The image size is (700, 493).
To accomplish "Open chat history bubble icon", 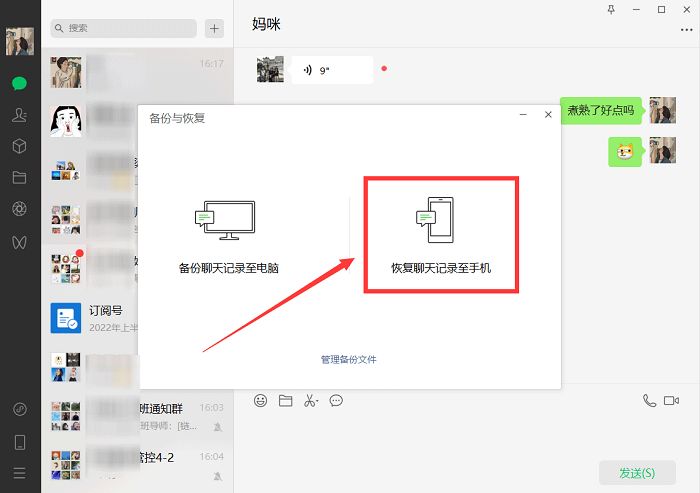I will point(336,401).
